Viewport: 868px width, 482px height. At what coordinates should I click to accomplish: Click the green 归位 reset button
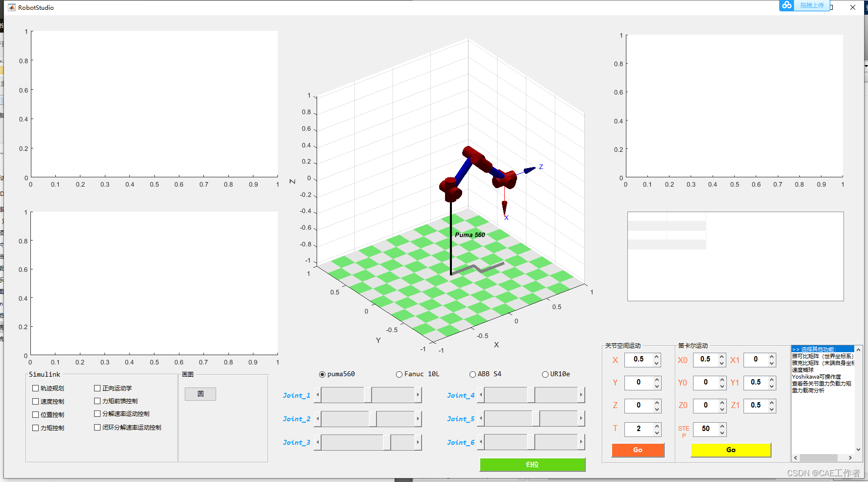pos(532,464)
